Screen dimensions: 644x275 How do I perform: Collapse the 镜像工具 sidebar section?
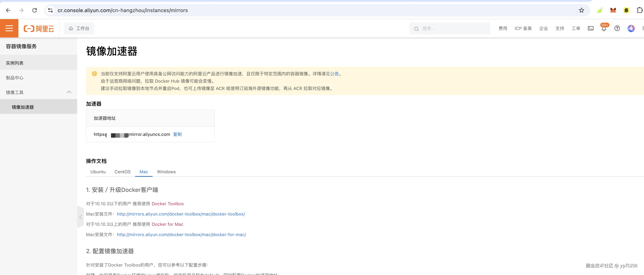pyautogui.click(x=69, y=92)
